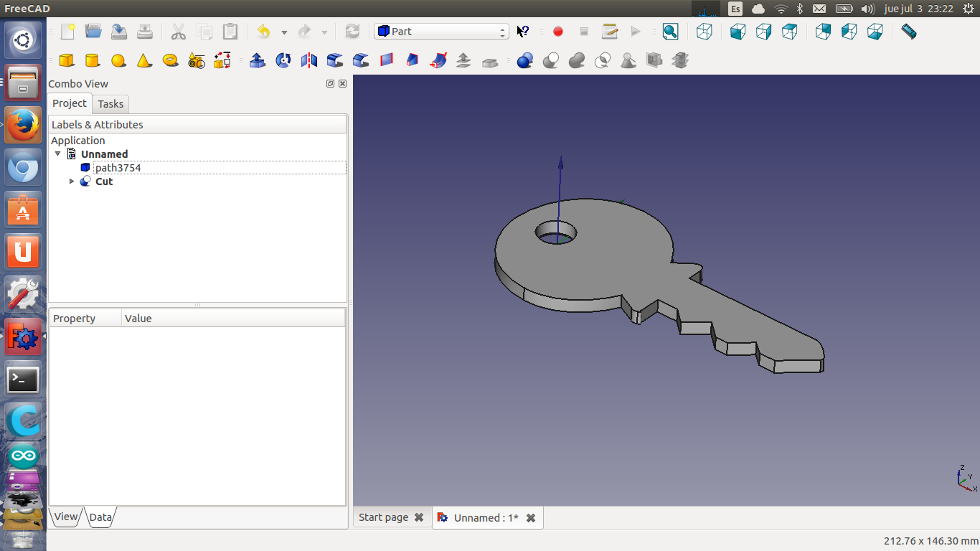This screenshot has width=980, height=551.
Task: Open the Part workbench dropdown
Action: click(x=440, y=32)
